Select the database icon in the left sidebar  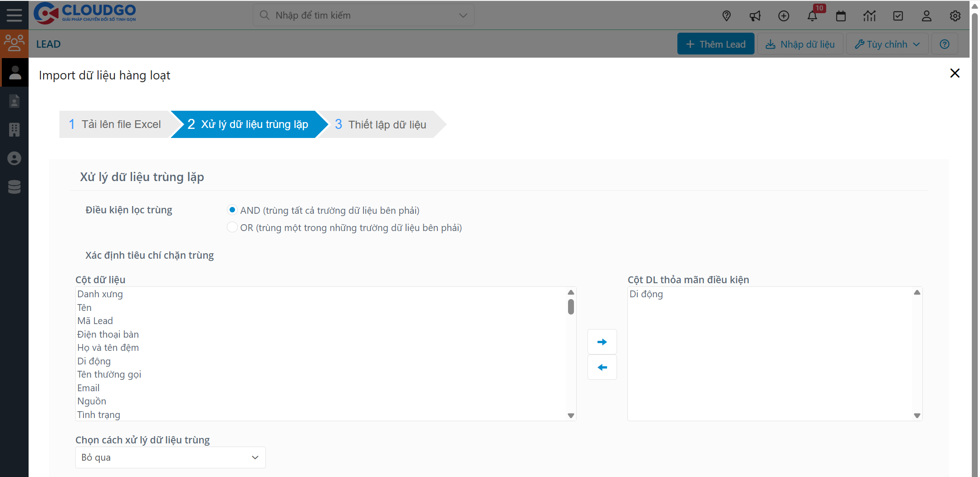15,187
